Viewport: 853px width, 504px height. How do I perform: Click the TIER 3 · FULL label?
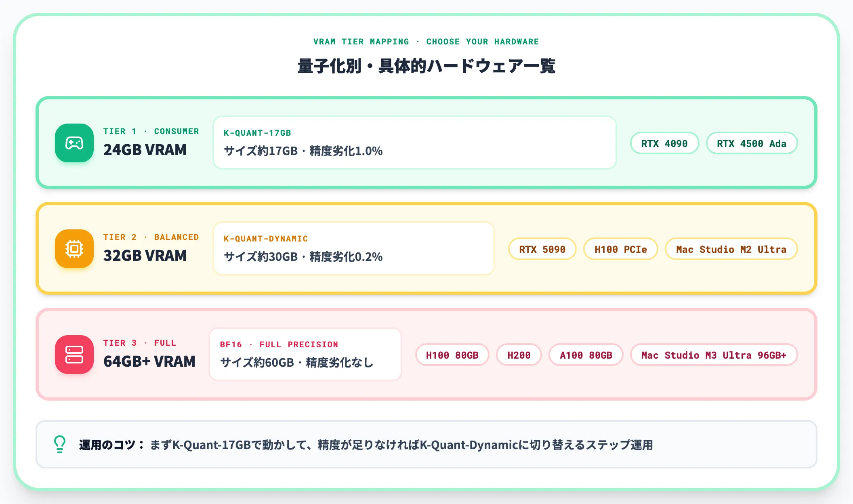[140, 343]
